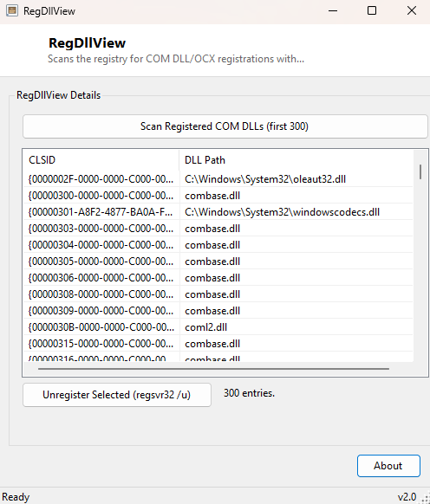Select the {00000306-0000 row

(x=218, y=277)
